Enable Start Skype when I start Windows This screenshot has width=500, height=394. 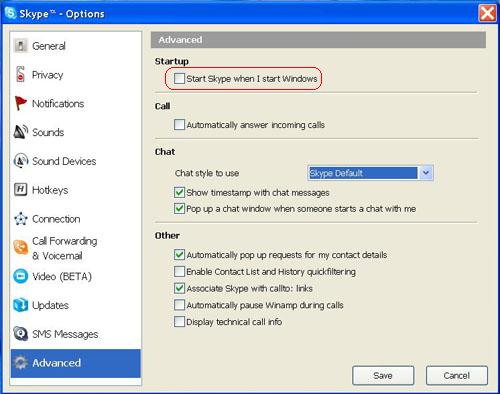179,79
